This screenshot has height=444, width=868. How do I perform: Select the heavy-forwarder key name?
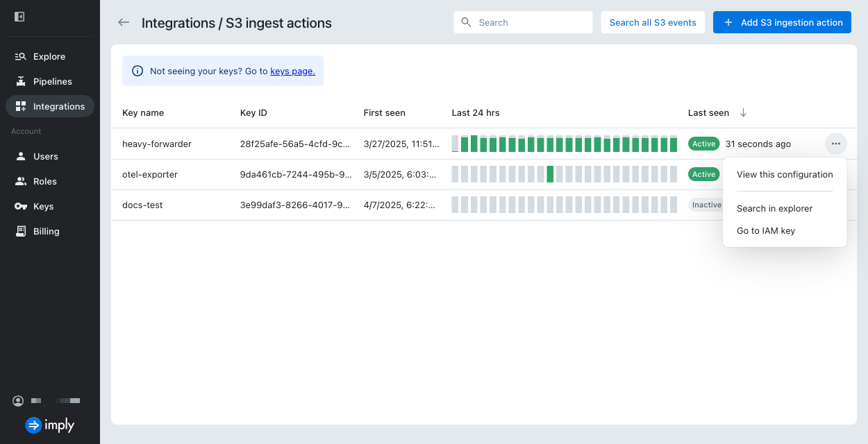coord(157,144)
